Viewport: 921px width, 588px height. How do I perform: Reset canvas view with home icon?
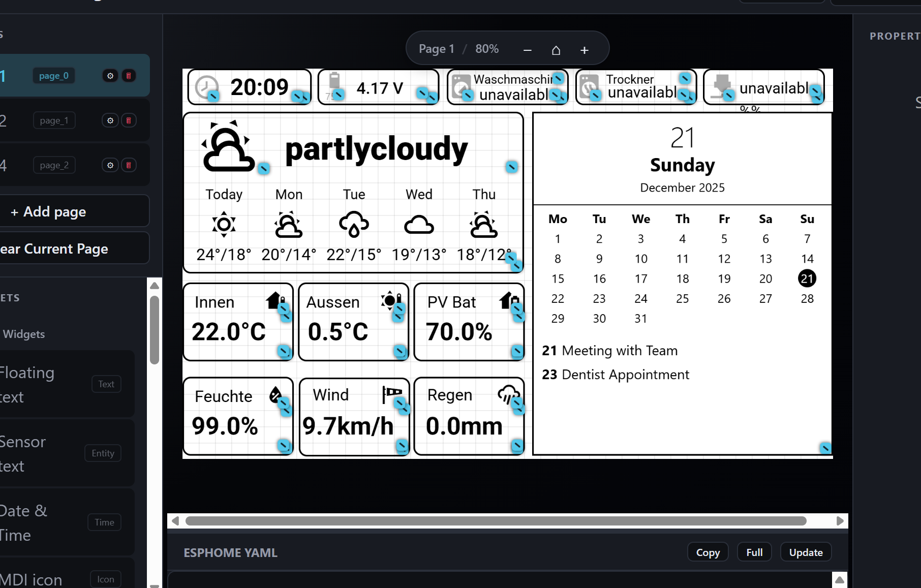pos(556,50)
